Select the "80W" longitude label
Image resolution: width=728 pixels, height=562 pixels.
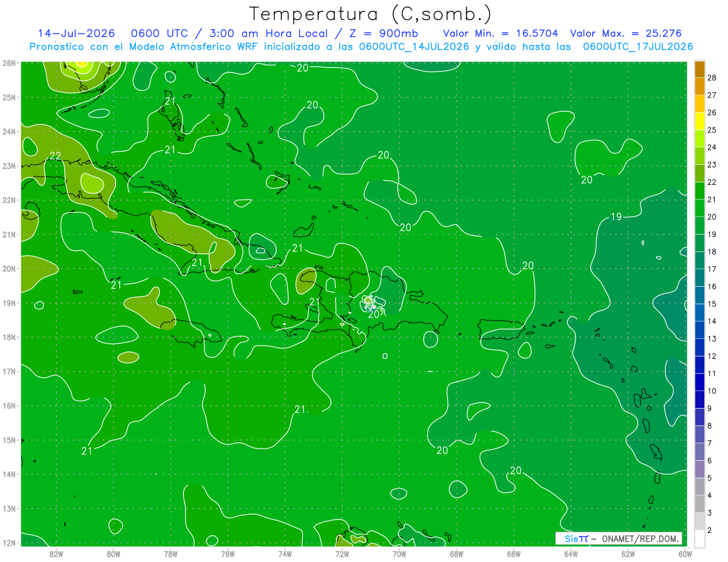113,554
